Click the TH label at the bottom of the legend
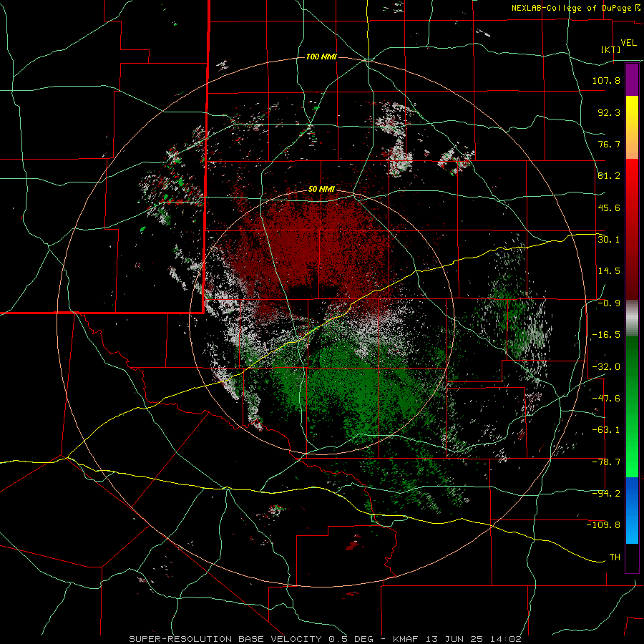Screen dimensions: 644x644 click(x=615, y=557)
